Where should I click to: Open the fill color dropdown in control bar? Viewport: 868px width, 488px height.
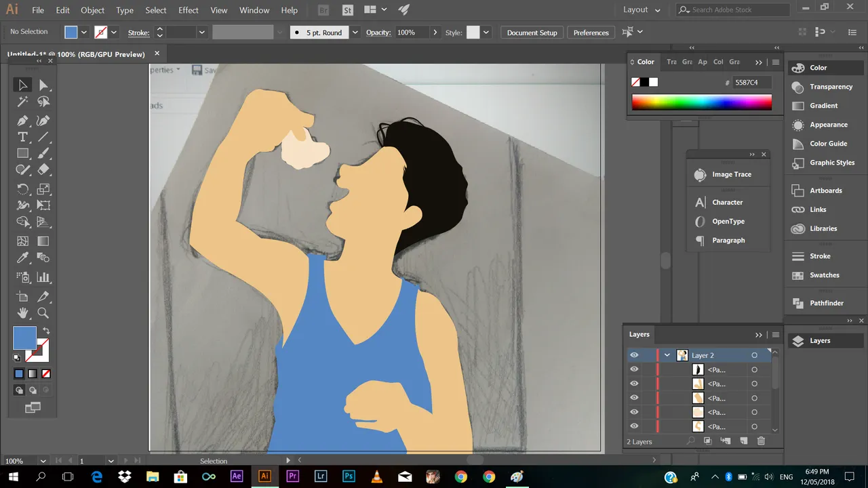point(84,33)
